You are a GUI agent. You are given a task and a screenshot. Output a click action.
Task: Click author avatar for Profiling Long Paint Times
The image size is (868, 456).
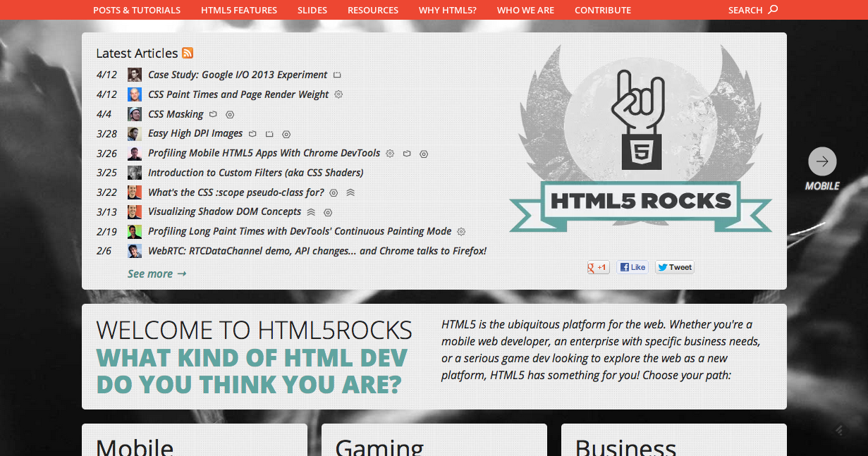[x=135, y=232]
